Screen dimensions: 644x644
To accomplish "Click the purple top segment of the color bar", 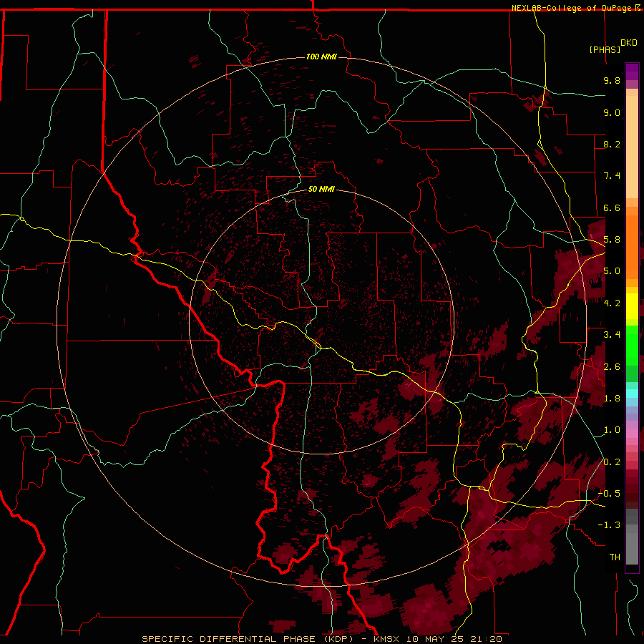I will [x=632, y=72].
